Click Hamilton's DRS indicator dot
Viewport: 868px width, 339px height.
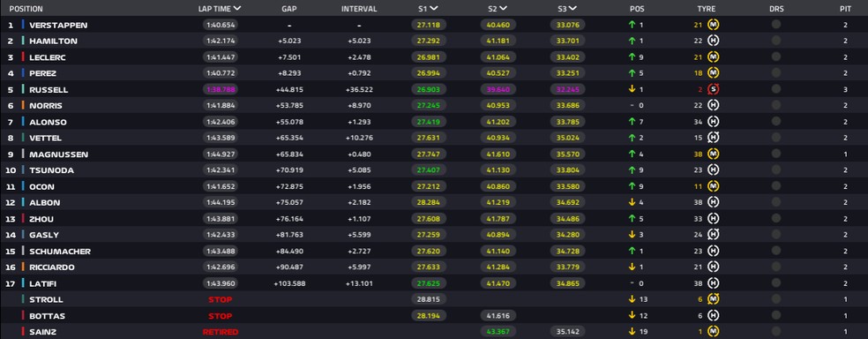776,41
